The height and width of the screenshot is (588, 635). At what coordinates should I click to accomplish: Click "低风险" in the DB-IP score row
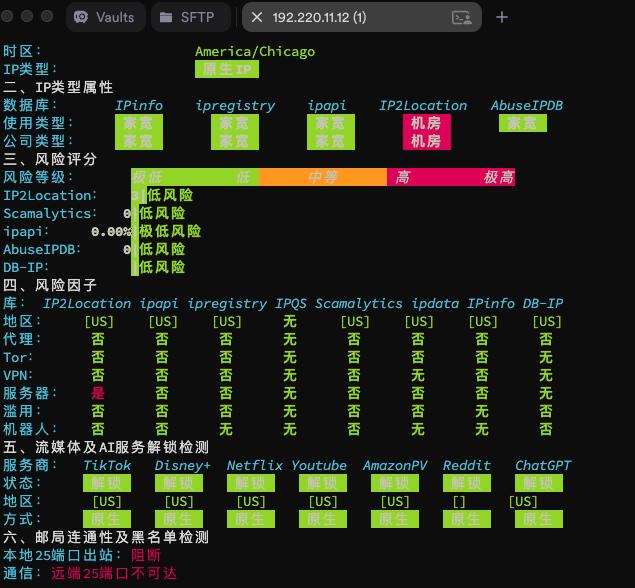(162, 267)
